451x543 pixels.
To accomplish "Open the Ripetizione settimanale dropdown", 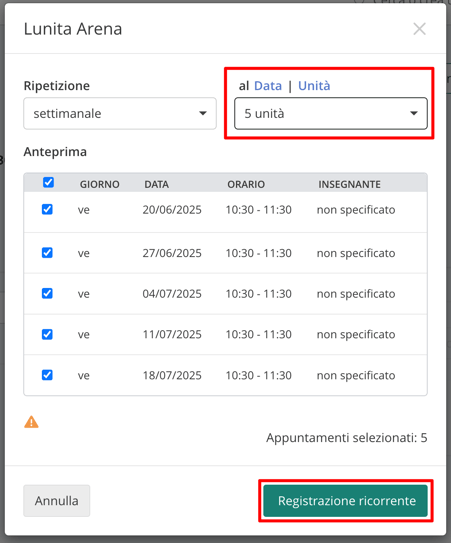I will click(x=120, y=114).
